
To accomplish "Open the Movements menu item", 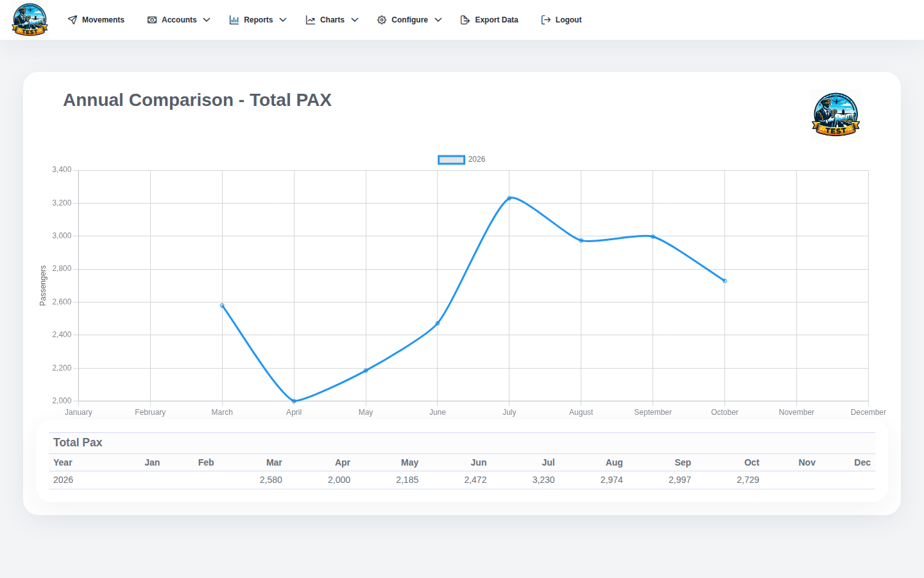I will (96, 20).
